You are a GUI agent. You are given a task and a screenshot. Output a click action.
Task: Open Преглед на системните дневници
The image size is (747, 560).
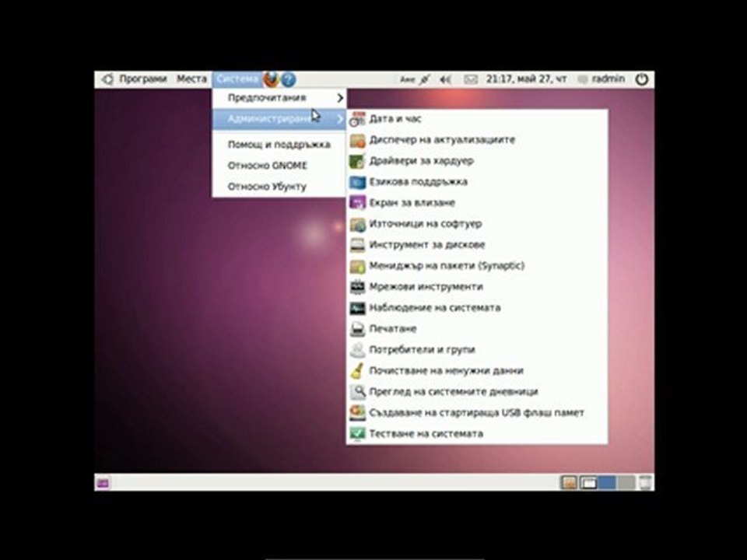click(477, 391)
